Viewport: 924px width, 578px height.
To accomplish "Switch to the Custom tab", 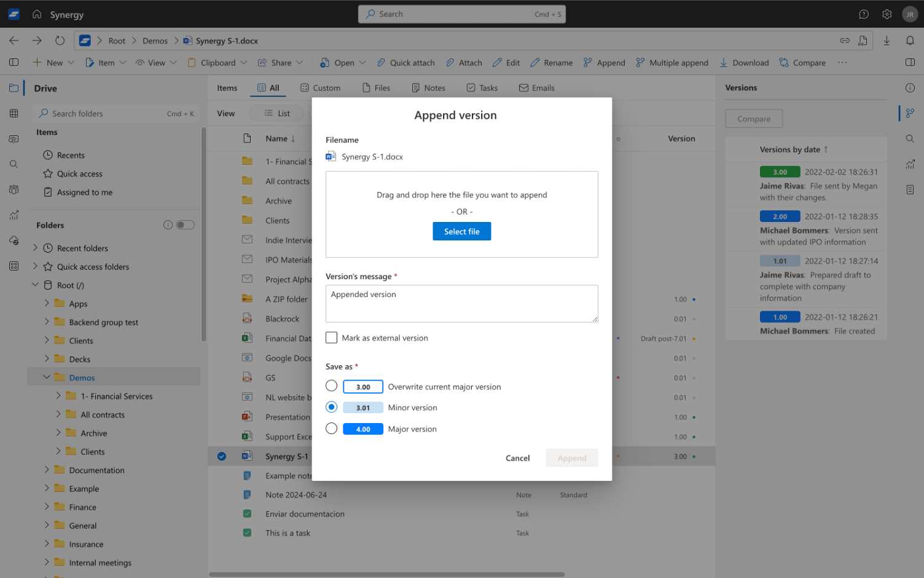I will (320, 88).
